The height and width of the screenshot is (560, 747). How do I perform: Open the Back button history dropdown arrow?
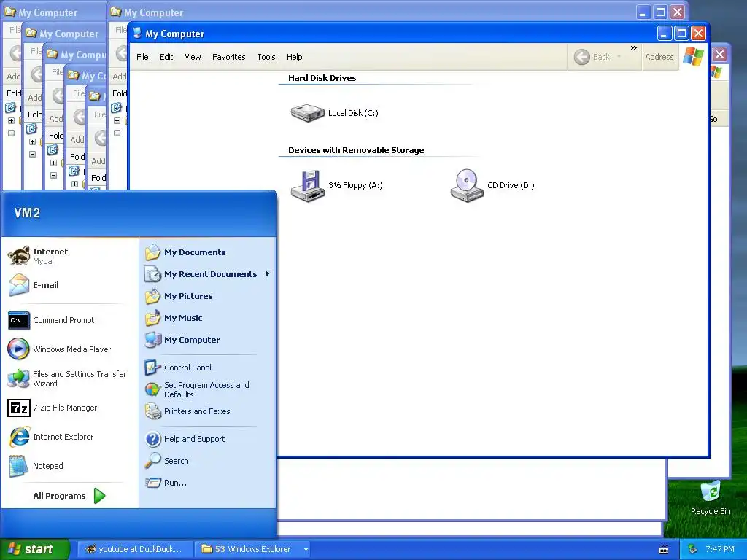[x=619, y=57]
